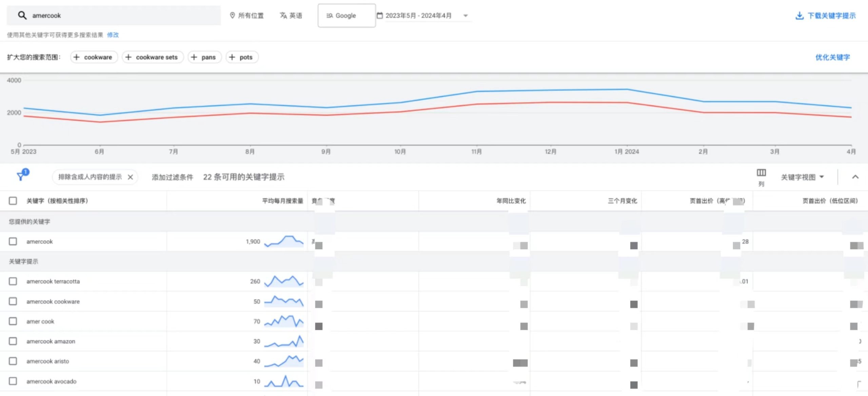
Task: Click the amercook amazon trend sparkline
Action: pyautogui.click(x=284, y=341)
